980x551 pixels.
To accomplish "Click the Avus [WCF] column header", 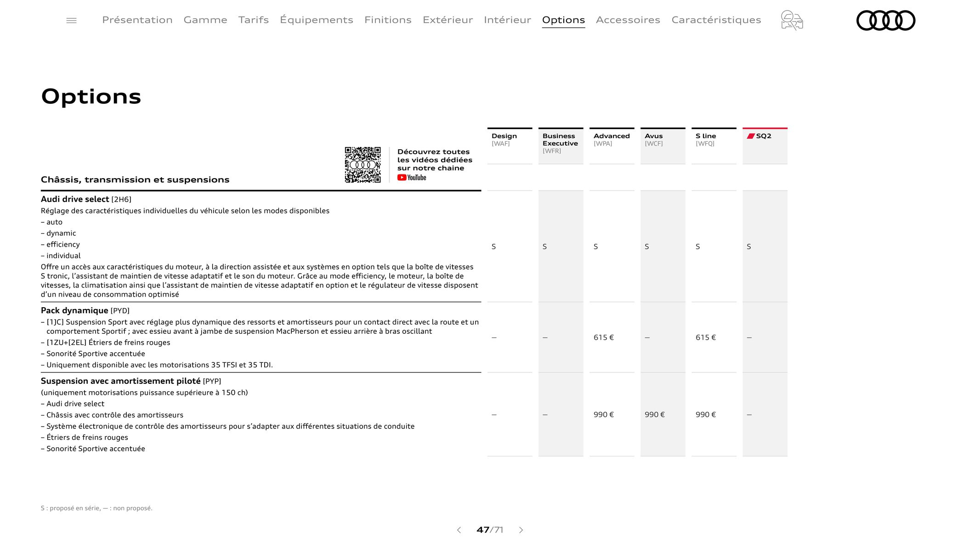I will tap(663, 146).
